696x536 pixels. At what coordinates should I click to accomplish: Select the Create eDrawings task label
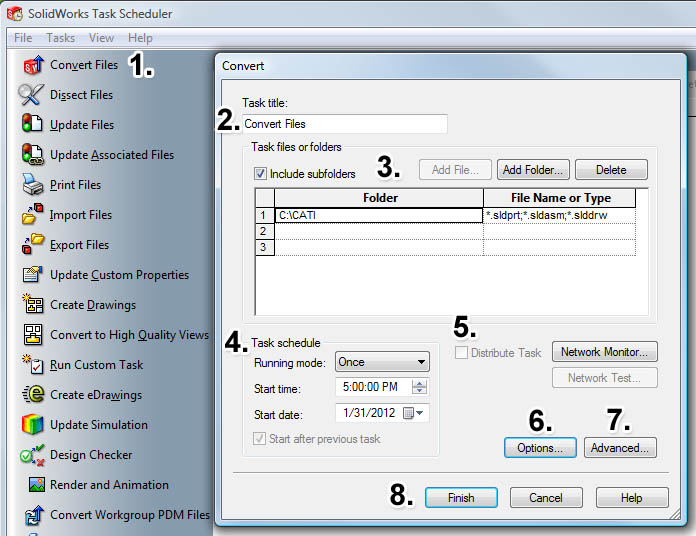[x=96, y=395]
